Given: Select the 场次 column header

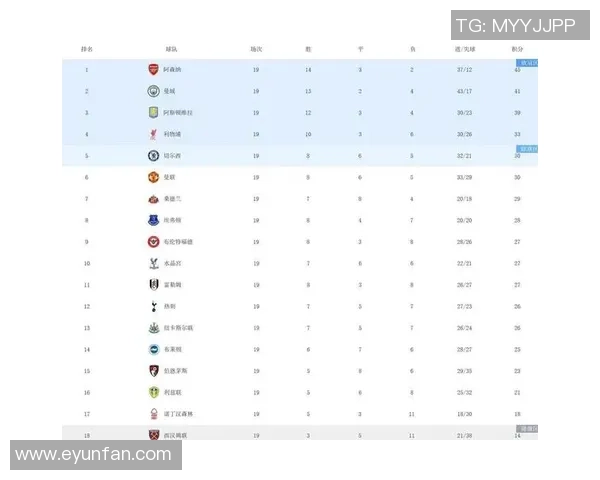Looking at the screenshot, I should coord(256,48).
